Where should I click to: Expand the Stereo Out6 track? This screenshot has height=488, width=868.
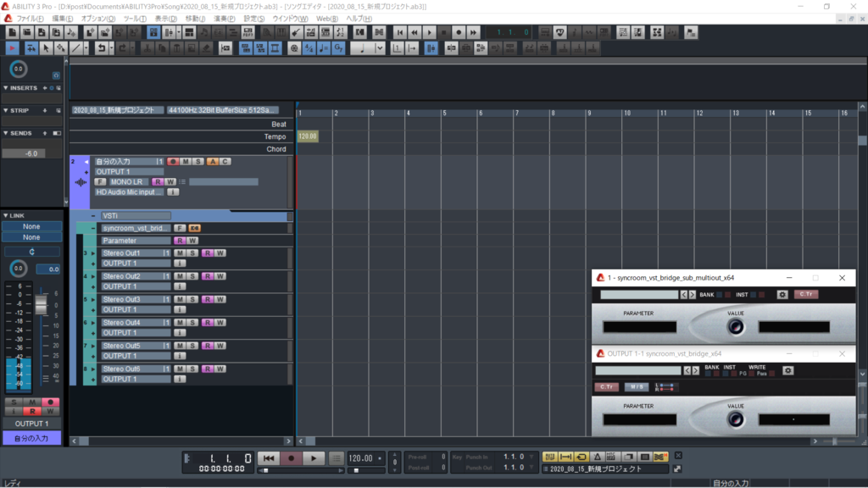(x=93, y=369)
